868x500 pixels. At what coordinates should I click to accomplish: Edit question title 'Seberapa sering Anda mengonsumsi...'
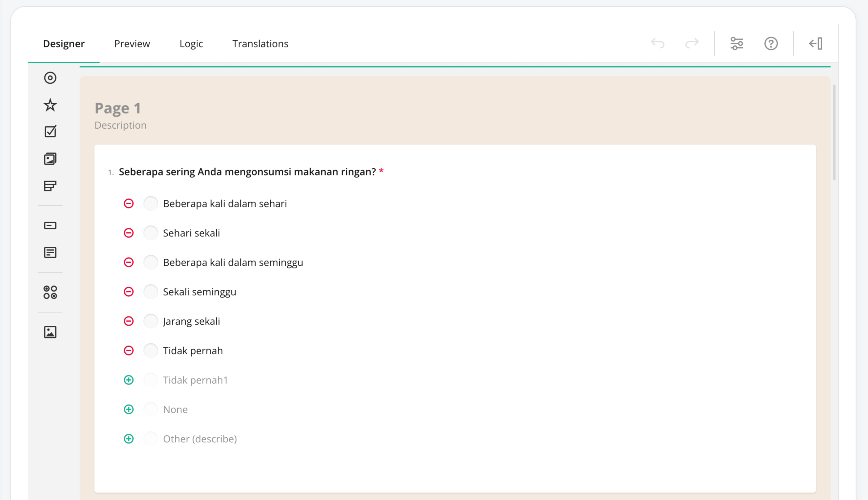pyautogui.click(x=247, y=172)
